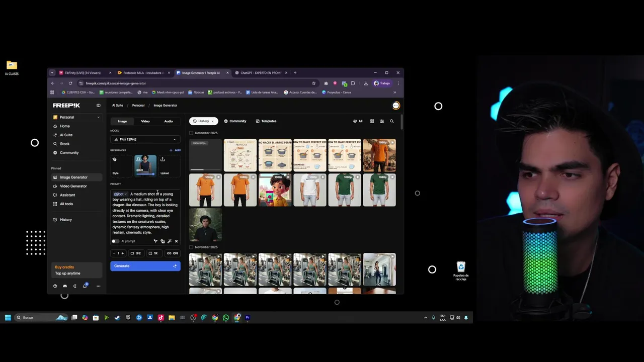Expand the bookmarks overflow chevron
Viewport: 644px width, 362px height.
click(x=394, y=93)
